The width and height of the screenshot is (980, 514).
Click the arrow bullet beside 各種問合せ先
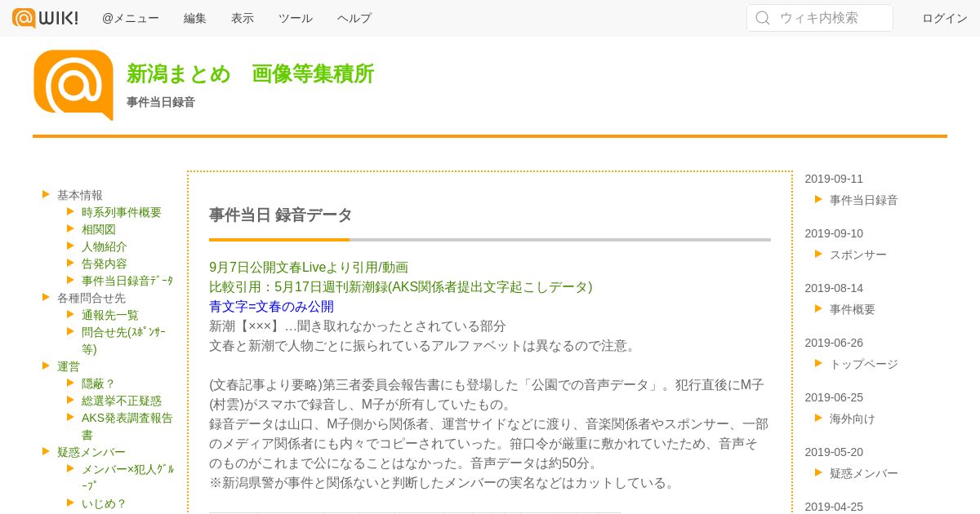click(47, 297)
